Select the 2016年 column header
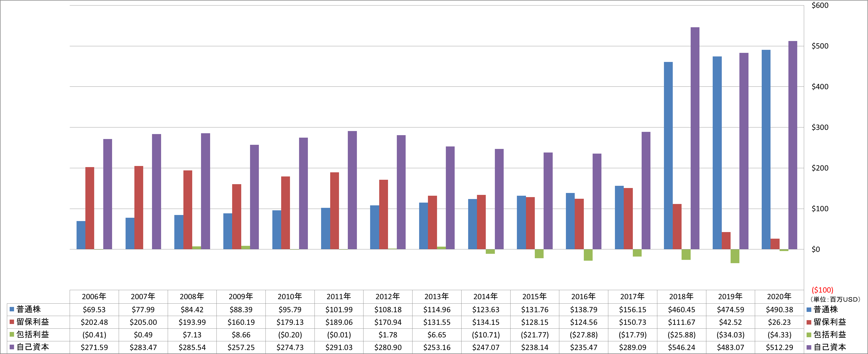This screenshot has height=354, width=868. tap(584, 297)
